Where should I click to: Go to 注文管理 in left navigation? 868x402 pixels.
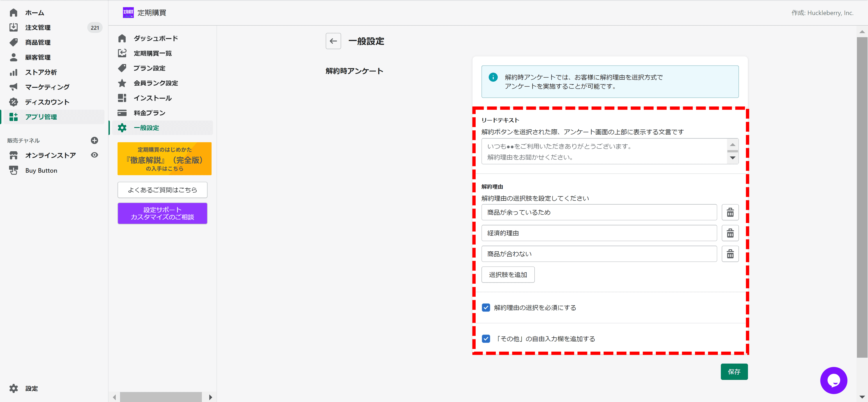(x=38, y=28)
